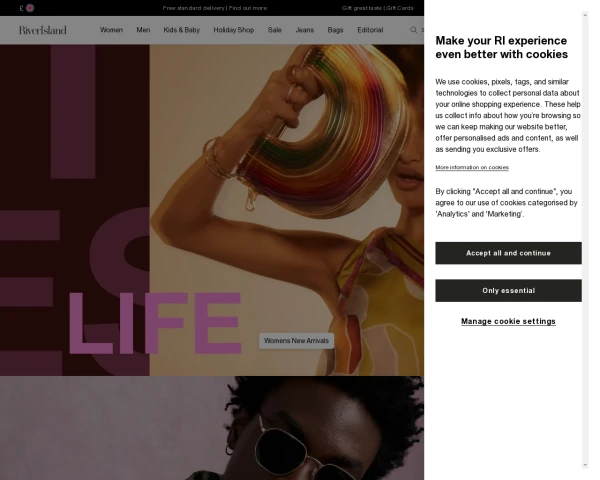The image size is (600, 480).
Task: Open the Men menu
Action: (143, 30)
